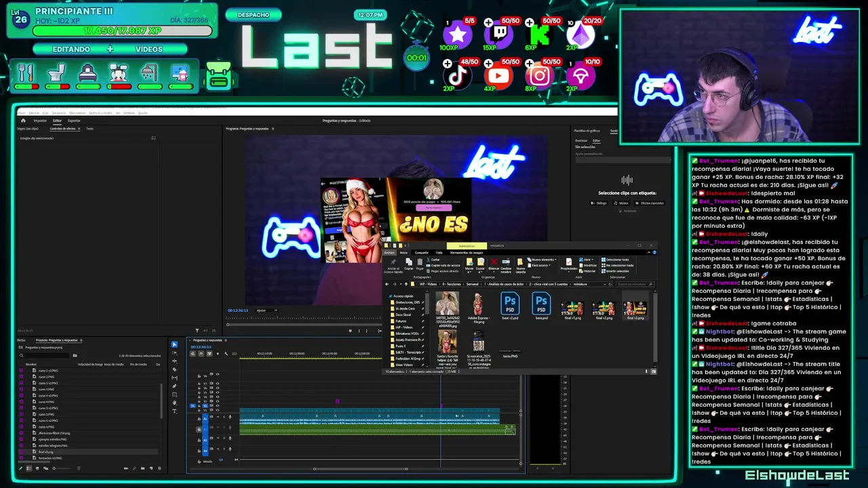
Task: Toggle lock on audio track A1
Action: click(x=199, y=419)
